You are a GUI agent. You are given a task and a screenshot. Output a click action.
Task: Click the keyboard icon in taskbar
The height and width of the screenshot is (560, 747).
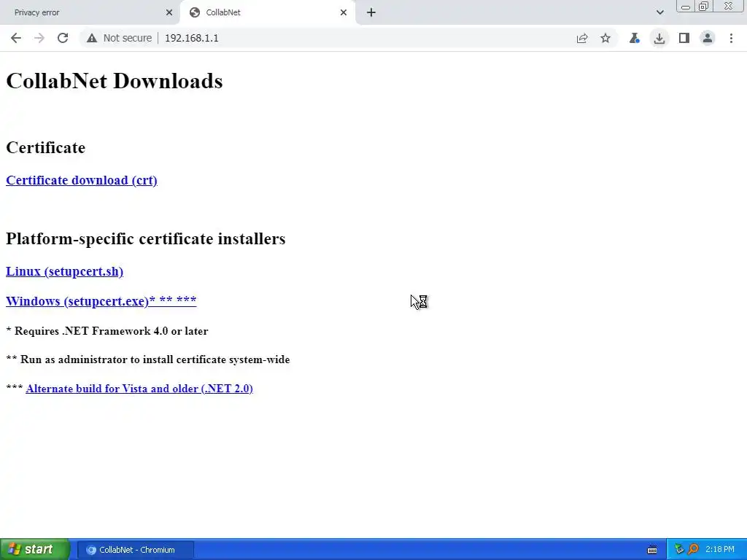(x=652, y=550)
